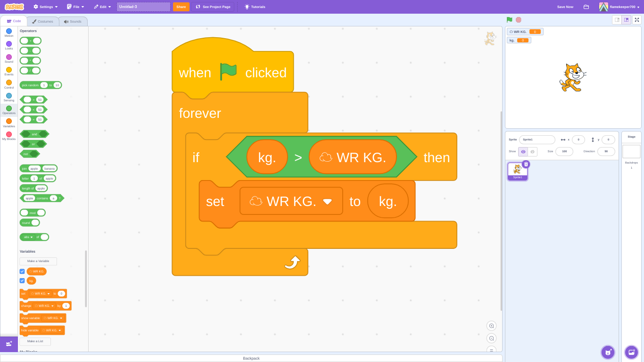This screenshot has width=644, height=362.
Task: Select the Sound block category
Action: [x=9, y=59]
